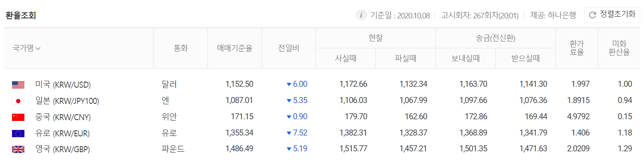The image size is (644, 162).
Task: Click the down arrow beside 6.00
Action: tap(289, 85)
